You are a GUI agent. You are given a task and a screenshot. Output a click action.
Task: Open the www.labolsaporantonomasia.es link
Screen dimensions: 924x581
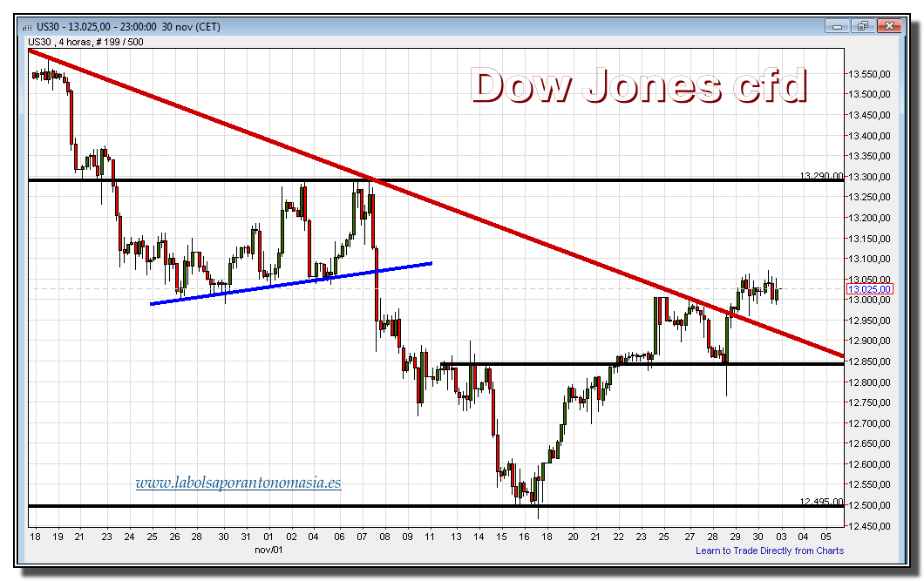point(238,483)
